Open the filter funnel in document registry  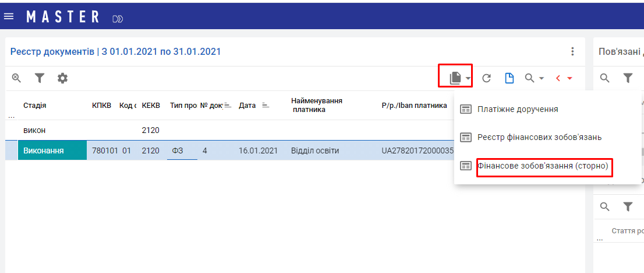click(39, 78)
